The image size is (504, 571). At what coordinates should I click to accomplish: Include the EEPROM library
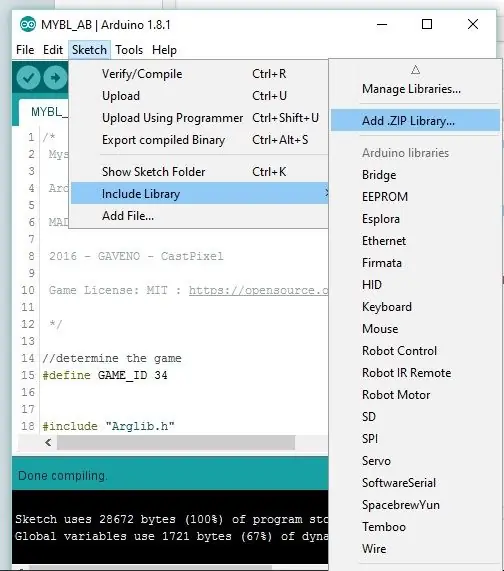click(415, 197)
